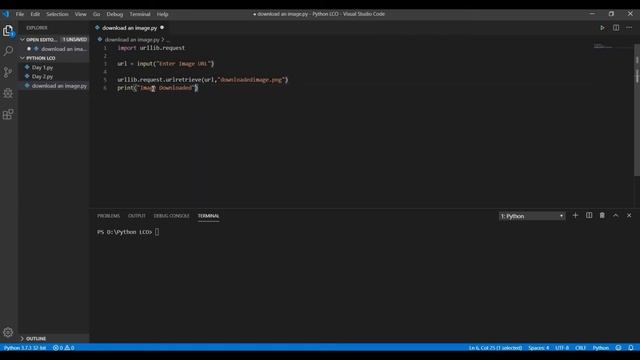Image resolution: width=640 pixels, height=360 pixels.
Task: Split the terminal panel
Action: (x=589, y=216)
